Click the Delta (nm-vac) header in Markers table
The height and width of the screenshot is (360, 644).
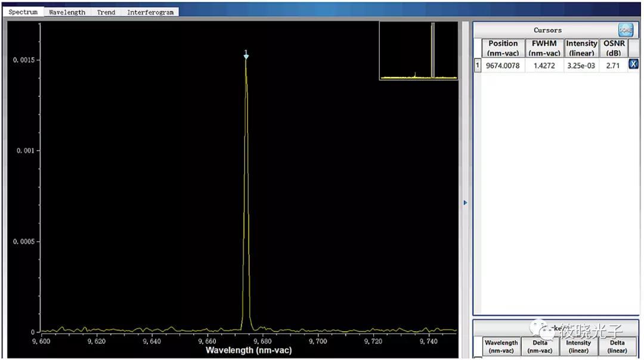540,346
